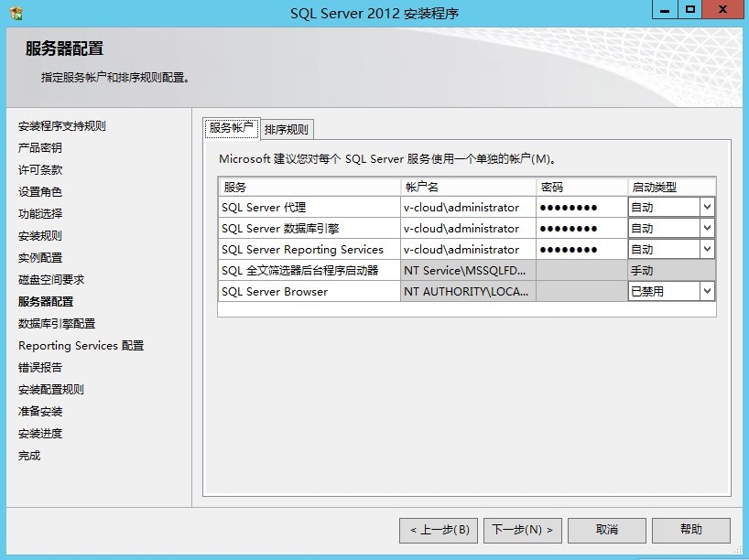
Task: Switch to the 服务帐户 tab
Action: pyautogui.click(x=231, y=128)
